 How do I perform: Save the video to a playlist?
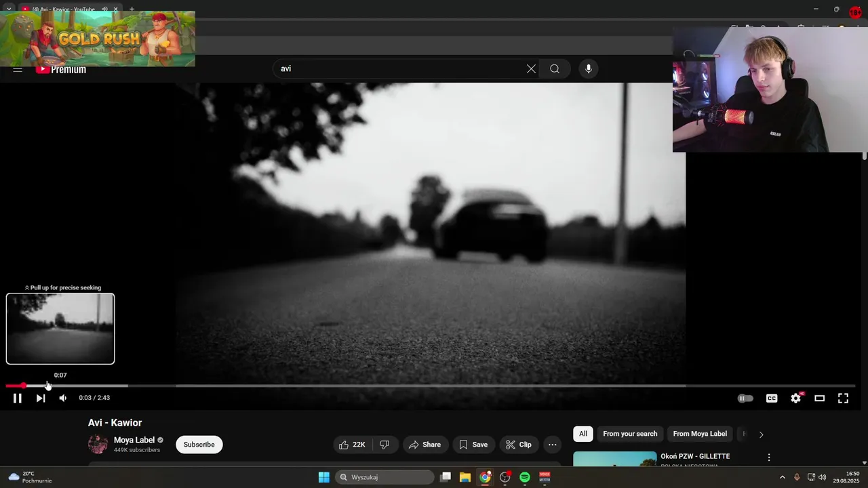click(x=473, y=445)
